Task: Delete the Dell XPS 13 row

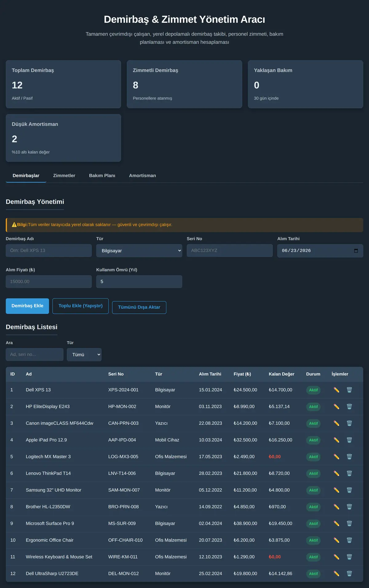Action: coord(349,390)
